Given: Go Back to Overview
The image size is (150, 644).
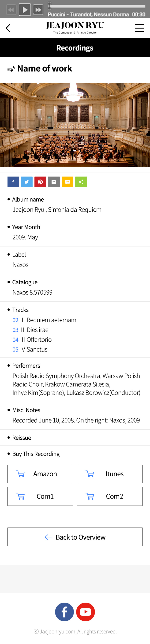Looking at the screenshot, I should tap(75, 537).
